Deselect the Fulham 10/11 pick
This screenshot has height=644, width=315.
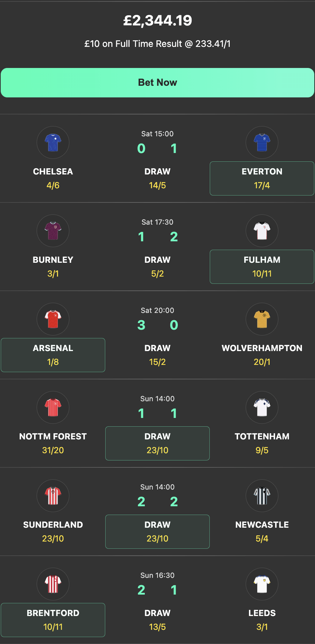(x=262, y=267)
